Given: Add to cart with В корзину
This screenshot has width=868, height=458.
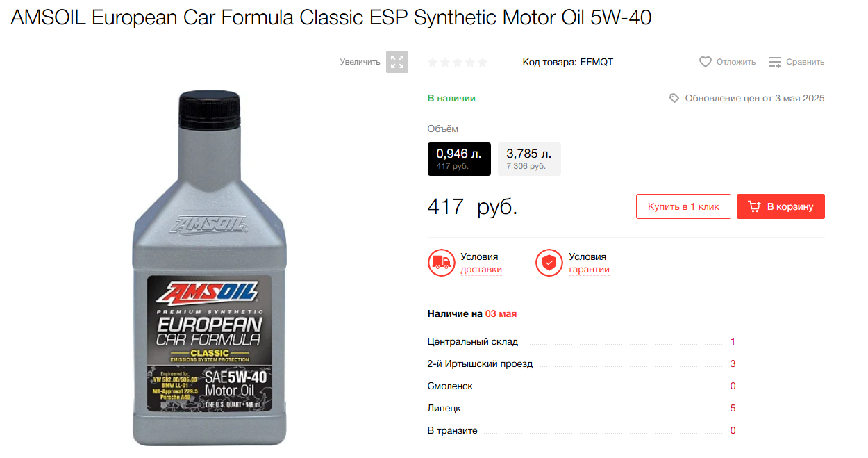Looking at the screenshot, I should tap(781, 206).
